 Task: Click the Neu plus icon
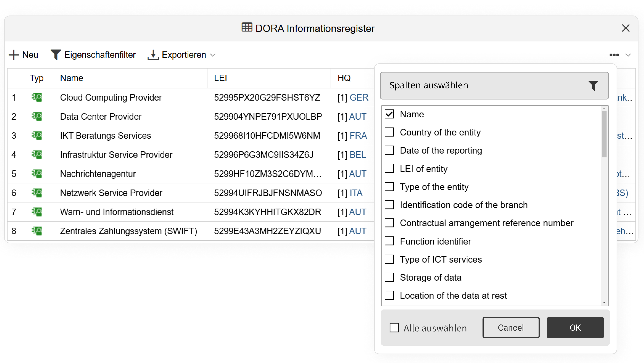14,55
